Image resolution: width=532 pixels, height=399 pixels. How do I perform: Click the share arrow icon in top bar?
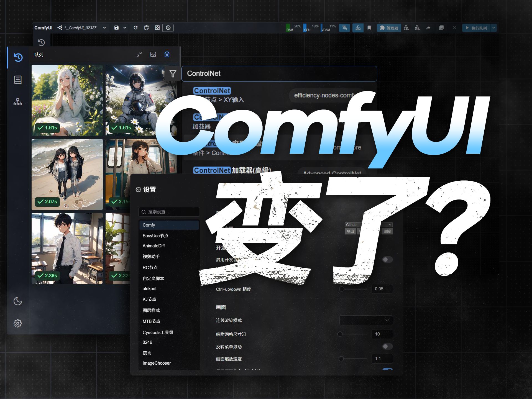428,28
